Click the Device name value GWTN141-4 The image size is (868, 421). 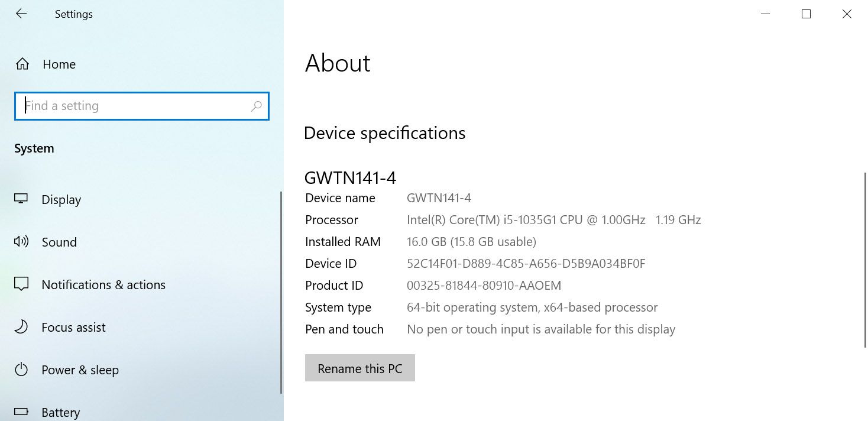[439, 198]
